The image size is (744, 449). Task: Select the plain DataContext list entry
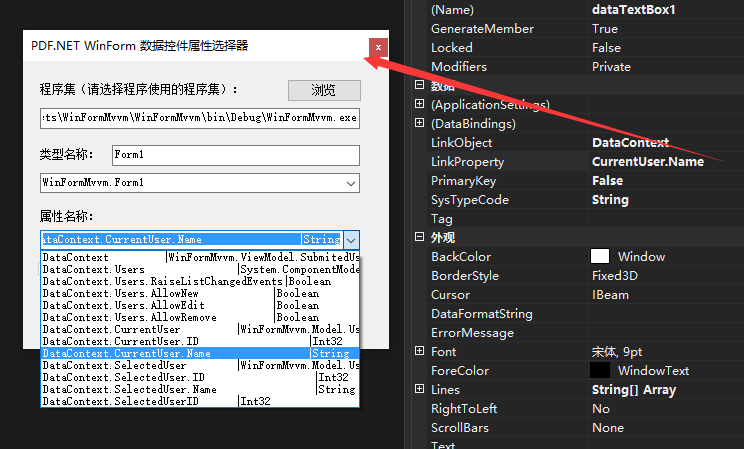pyautogui.click(x=200, y=257)
